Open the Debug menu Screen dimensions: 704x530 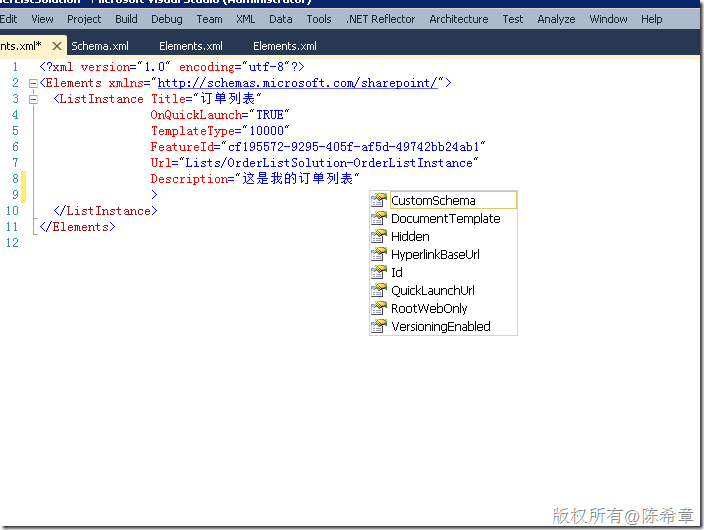167,19
